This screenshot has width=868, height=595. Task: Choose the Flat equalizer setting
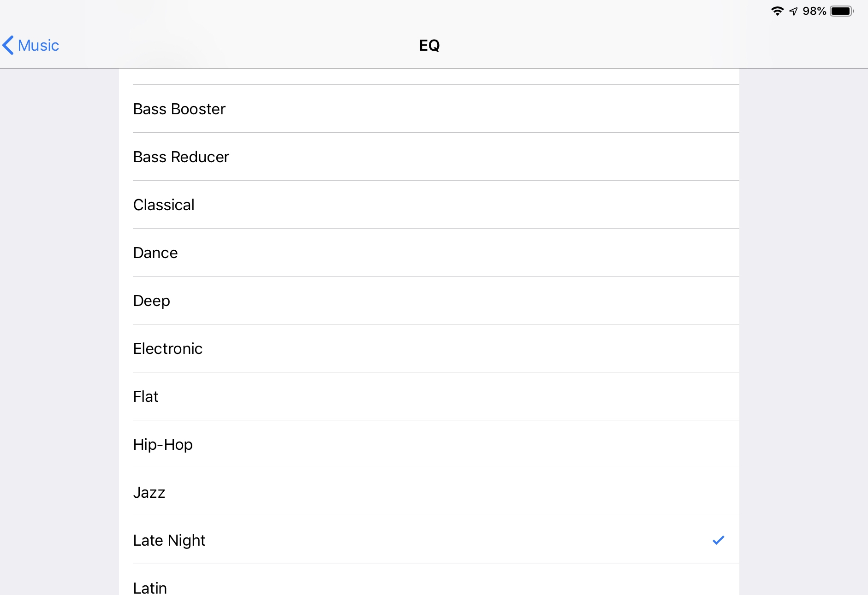146,396
